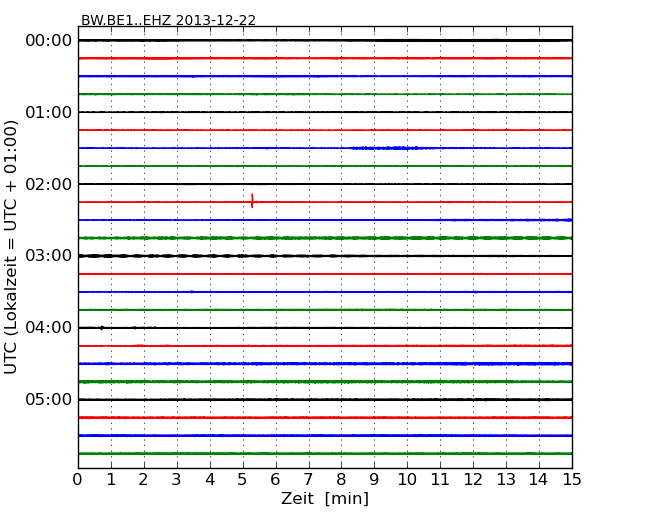Click the 01:00 time label
This screenshot has width=650, height=520.
click(49, 112)
